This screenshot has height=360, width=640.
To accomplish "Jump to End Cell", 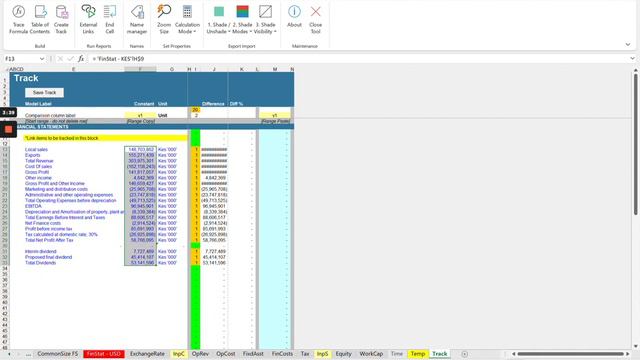I will 110,19.
